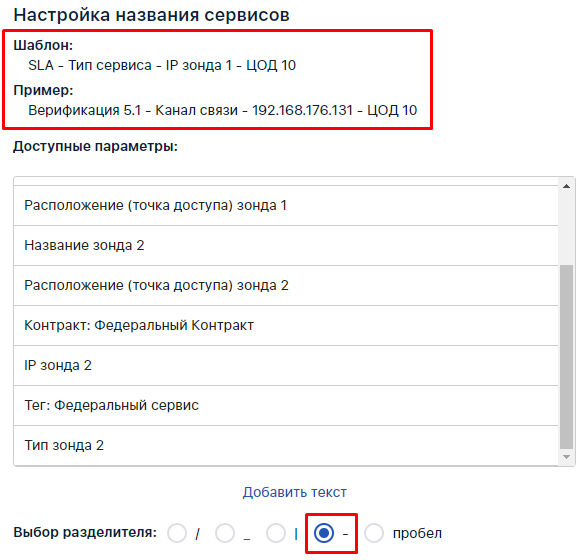
Task: Select the slash separator radio button
Action: click(177, 533)
